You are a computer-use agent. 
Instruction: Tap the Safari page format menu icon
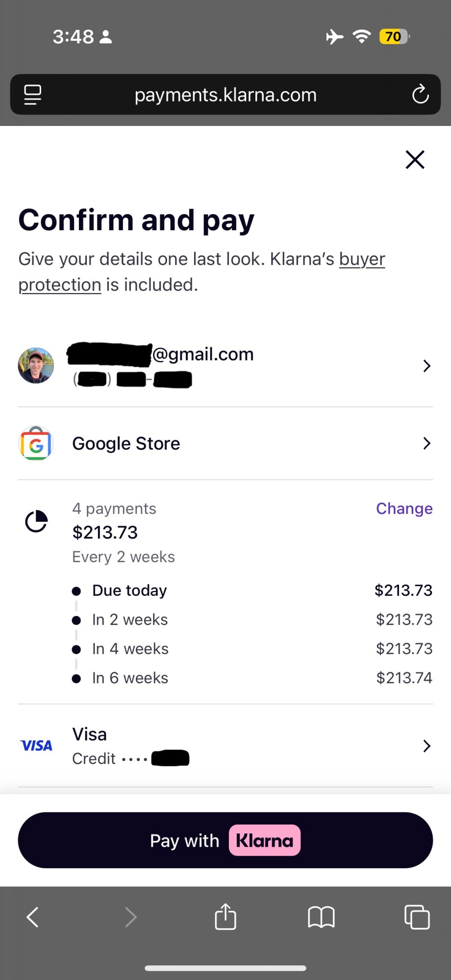tap(33, 95)
